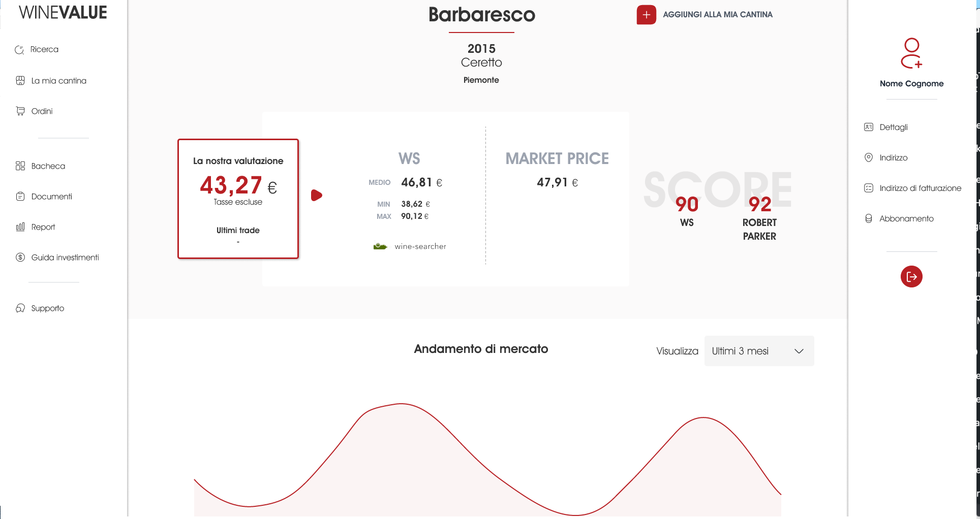Click the MIN value 38,62 €

click(x=415, y=204)
